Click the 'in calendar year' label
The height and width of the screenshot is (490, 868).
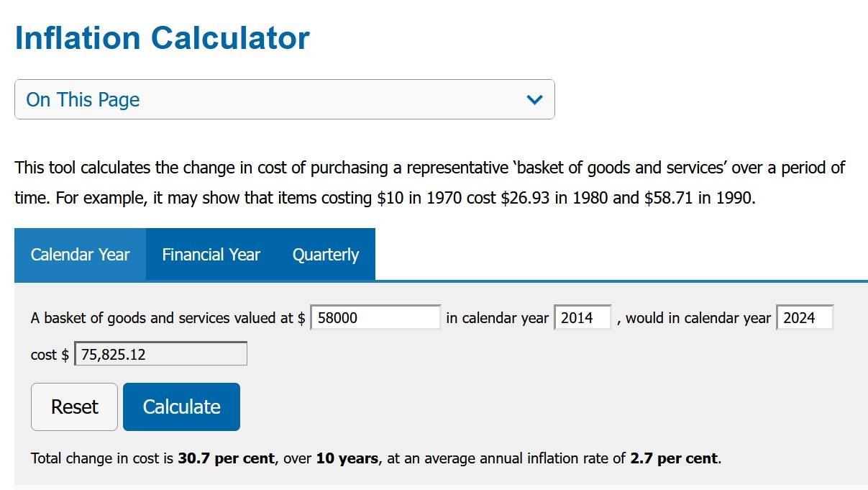(497, 318)
